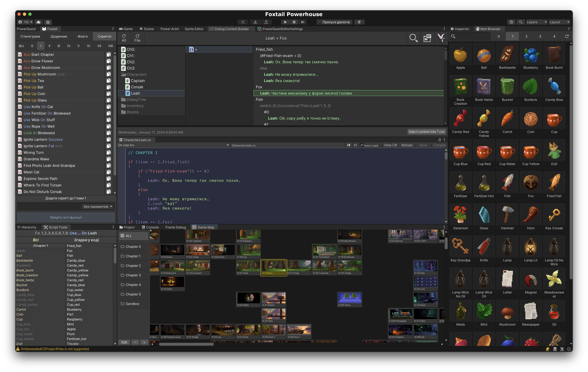Open the cloud services icon
The height and width of the screenshot is (372, 588).
(38, 22)
